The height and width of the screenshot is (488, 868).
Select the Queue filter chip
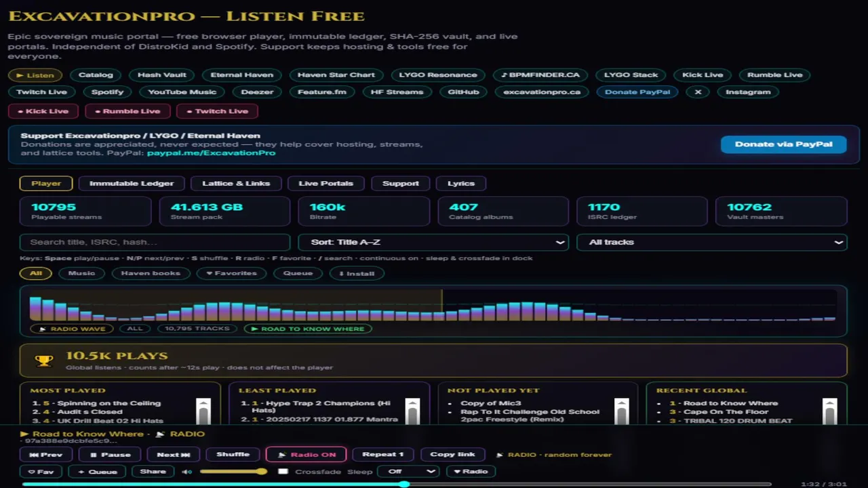point(298,273)
